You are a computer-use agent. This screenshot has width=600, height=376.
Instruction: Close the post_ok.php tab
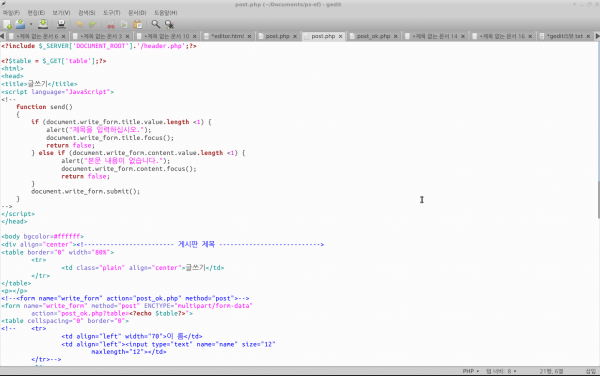(x=396, y=36)
